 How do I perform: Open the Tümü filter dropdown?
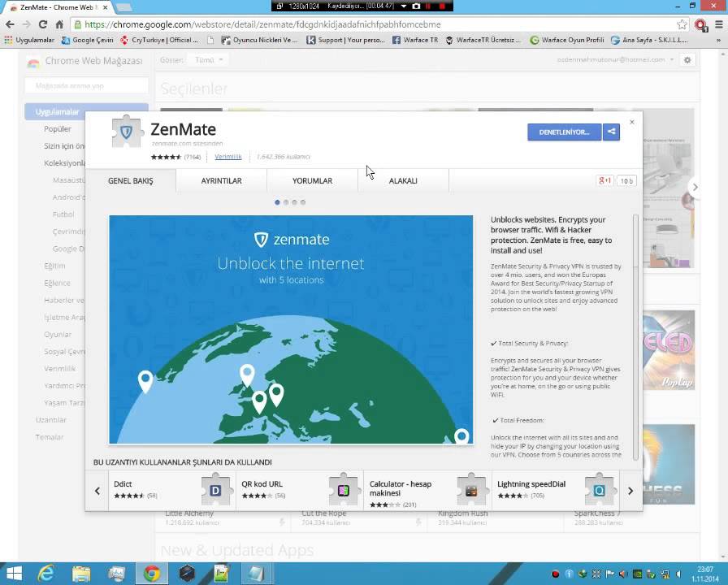(209, 60)
